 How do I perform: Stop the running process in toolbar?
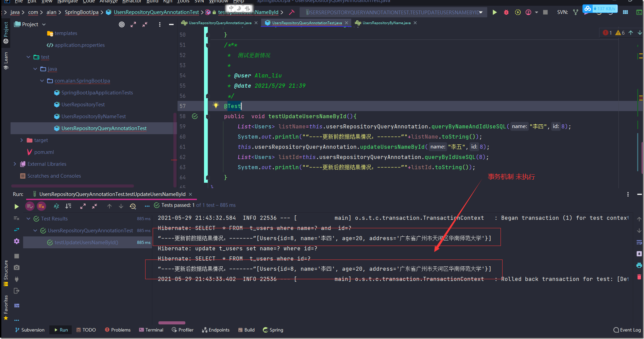click(545, 12)
